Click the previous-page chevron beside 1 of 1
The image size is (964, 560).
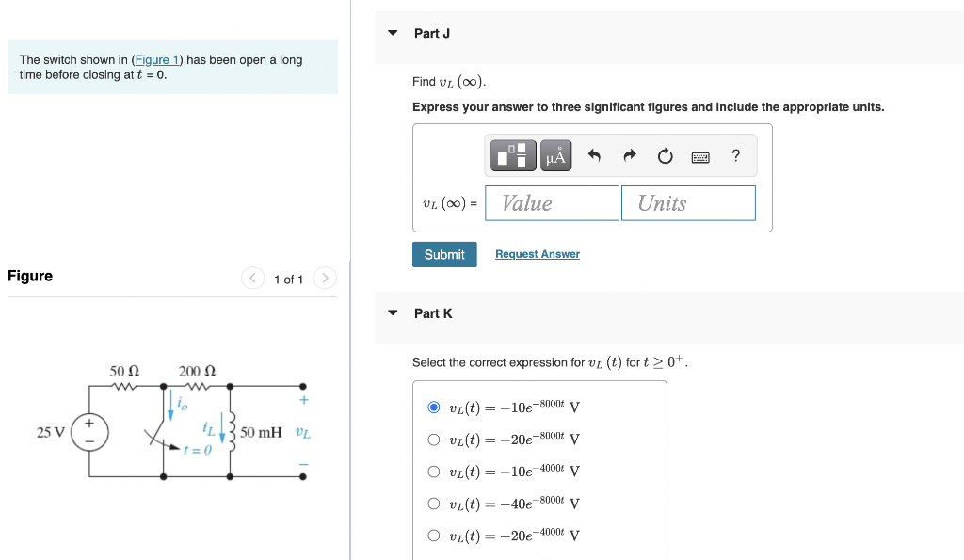point(252,279)
